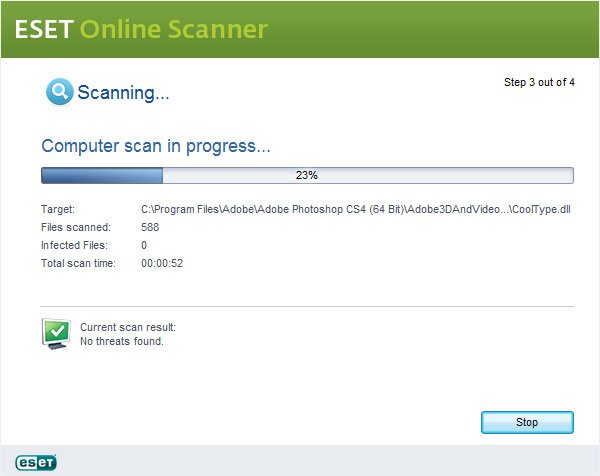Click the monitor icon with green checkmark

[55, 333]
